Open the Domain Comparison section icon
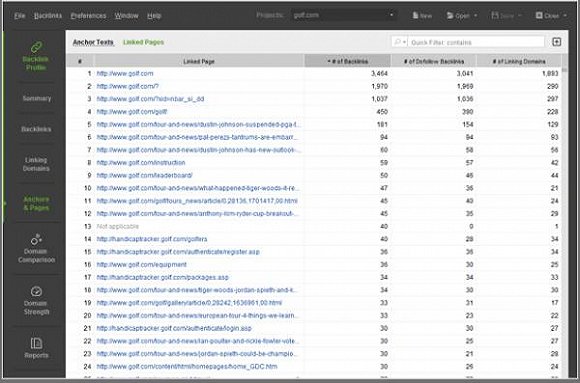The height and width of the screenshot is (383, 580). (x=36, y=239)
